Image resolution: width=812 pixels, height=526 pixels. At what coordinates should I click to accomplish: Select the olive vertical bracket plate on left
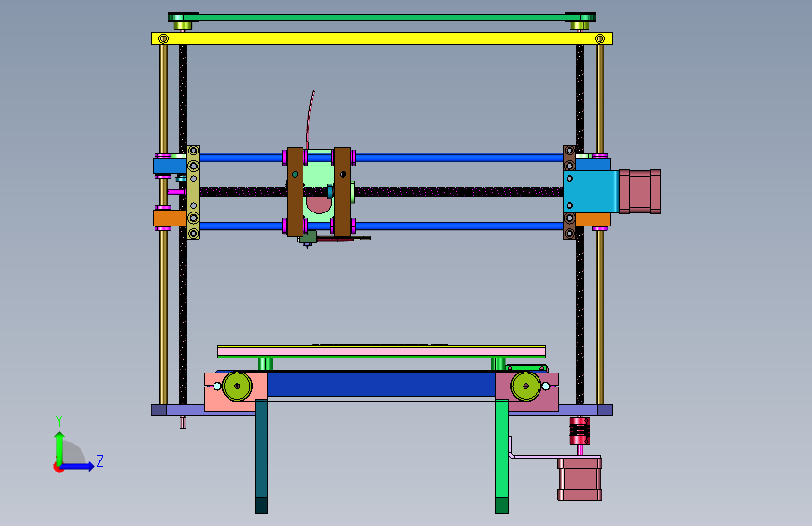(193, 192)
